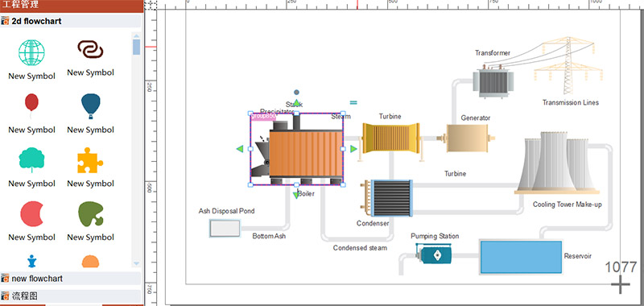Screen dimensions: 644x306
Task: Select the teal globe symbol
Action: point(31,53)
